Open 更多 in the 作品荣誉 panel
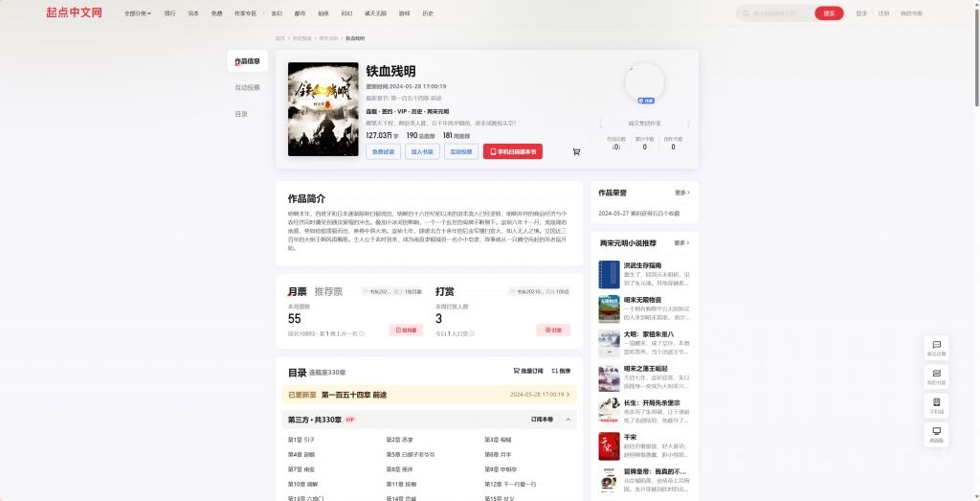Image resolution: width=980 pixels, height=501 pixels. 682,193
